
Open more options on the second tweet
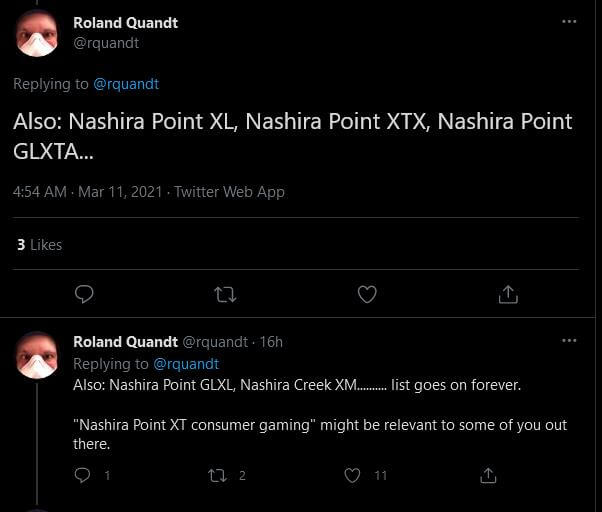tap(569, 341)
